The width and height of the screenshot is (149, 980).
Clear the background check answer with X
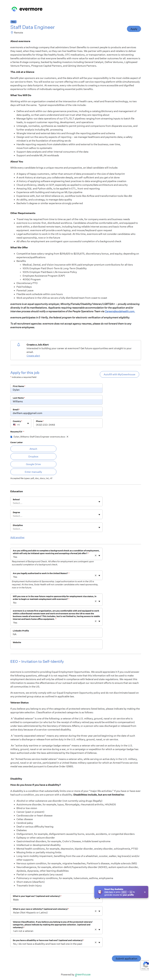(x=95, y=555)
